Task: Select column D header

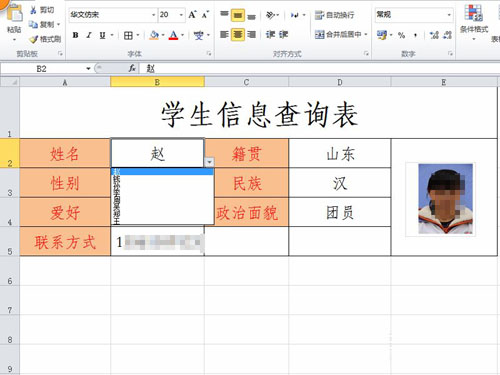Action: point(340,82)
